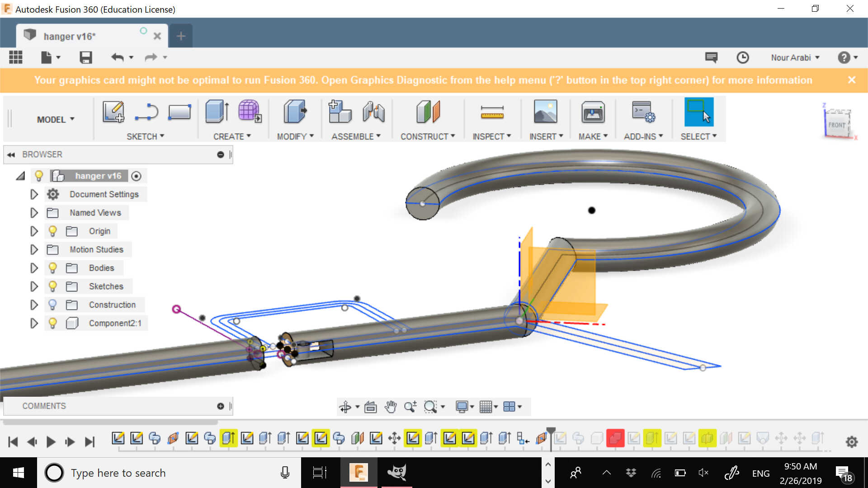Click the Create Sketch icon

(113, 112)
